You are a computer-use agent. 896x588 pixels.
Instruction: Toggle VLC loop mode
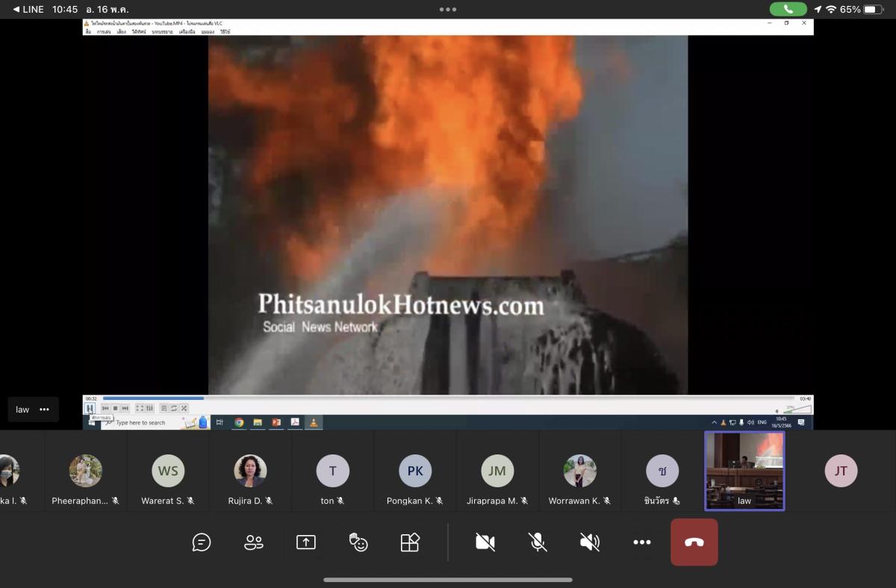tap(174, 408)
